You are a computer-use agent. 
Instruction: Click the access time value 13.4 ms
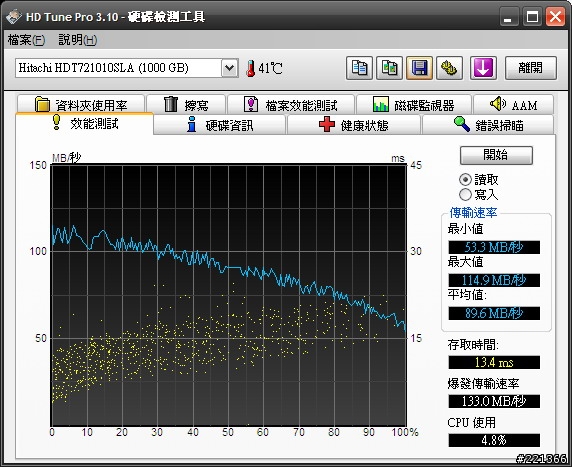pos(494,362)
